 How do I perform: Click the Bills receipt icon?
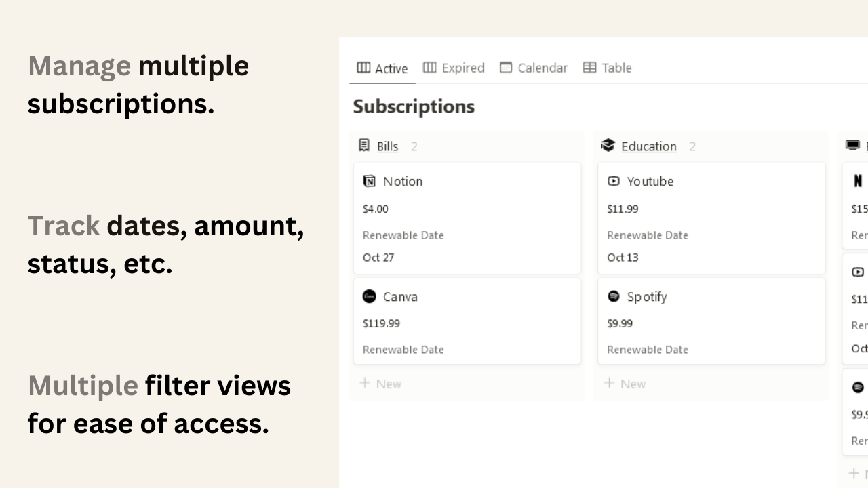point(364,146)
